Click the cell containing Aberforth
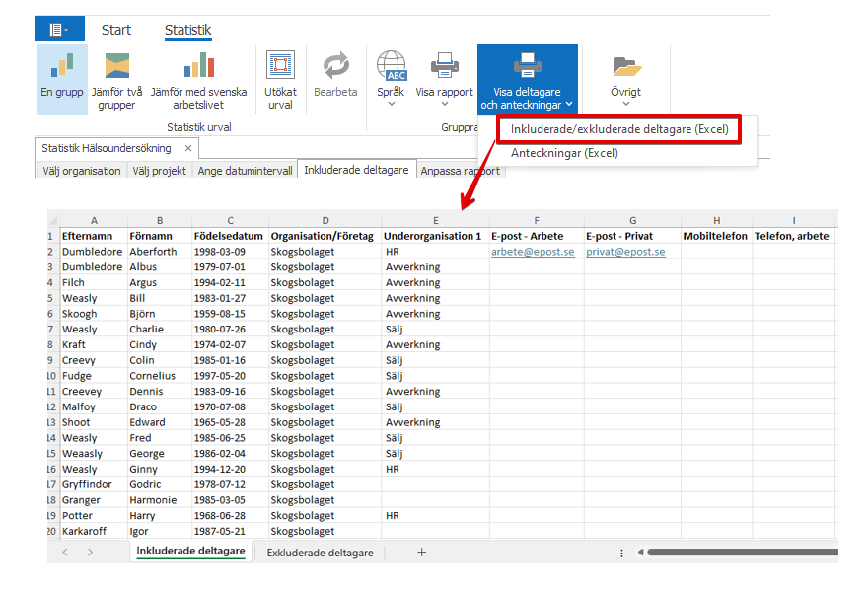The height and width of the screenshot is (591, 868). click(x=160, y=252)
